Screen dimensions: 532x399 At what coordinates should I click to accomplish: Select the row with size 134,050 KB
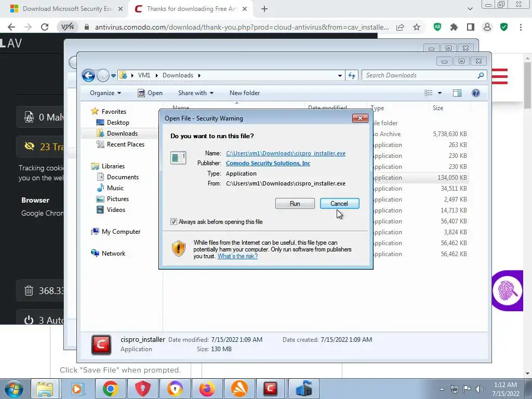(x=421, y=178)
